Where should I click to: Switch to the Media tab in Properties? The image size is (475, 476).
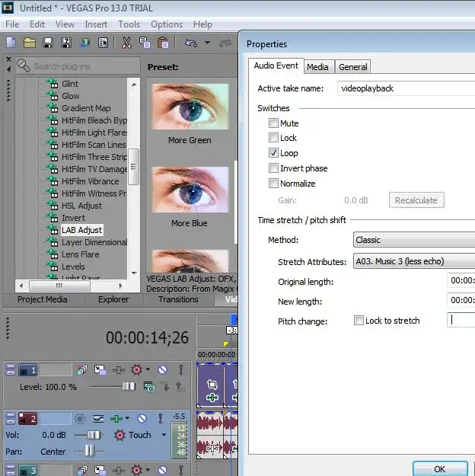point(317,67)
